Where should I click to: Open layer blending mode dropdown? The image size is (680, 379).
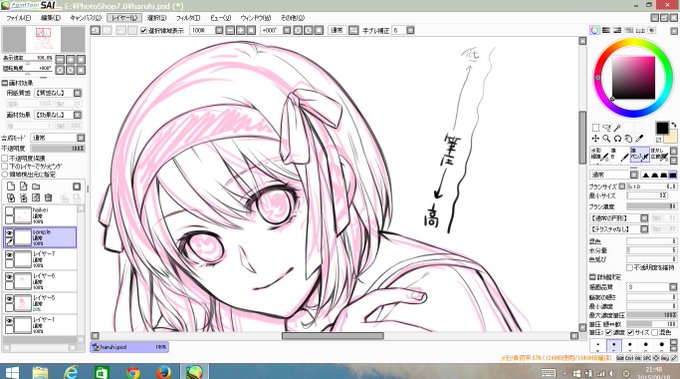point(81,137)
